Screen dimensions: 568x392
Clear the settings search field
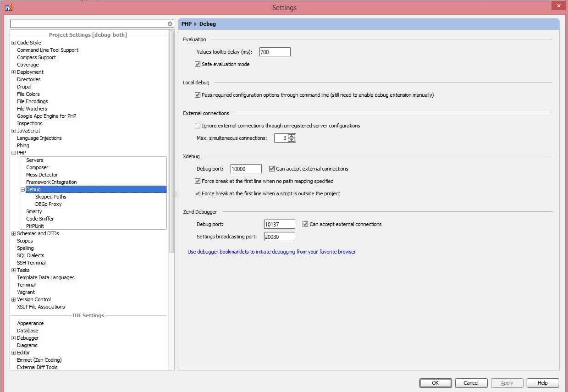pos(170,24)
